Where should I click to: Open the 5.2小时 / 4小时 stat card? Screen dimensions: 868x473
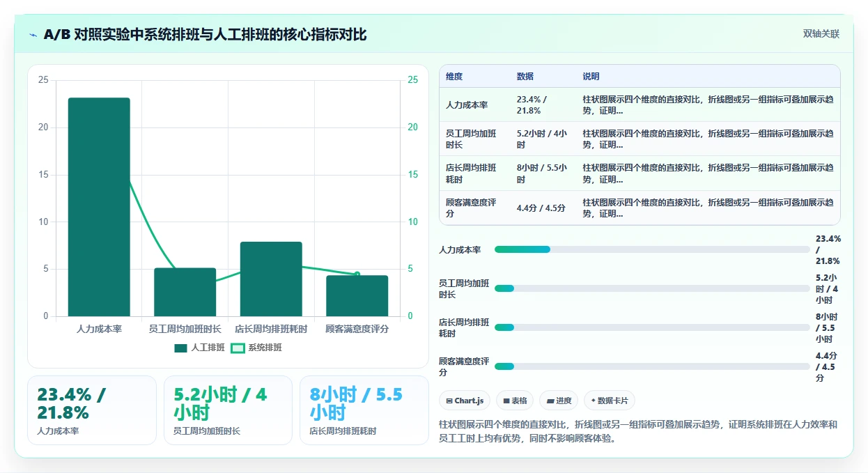tap(228, 410)
